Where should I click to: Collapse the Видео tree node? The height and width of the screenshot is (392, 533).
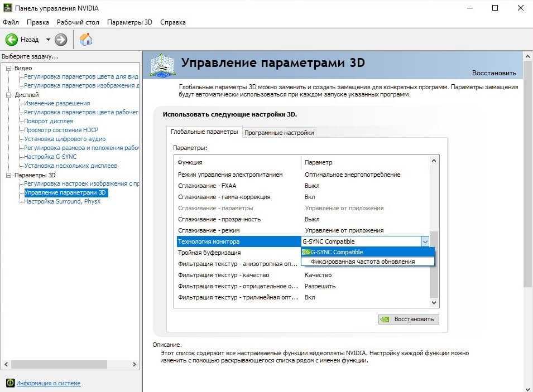[8, 68]
